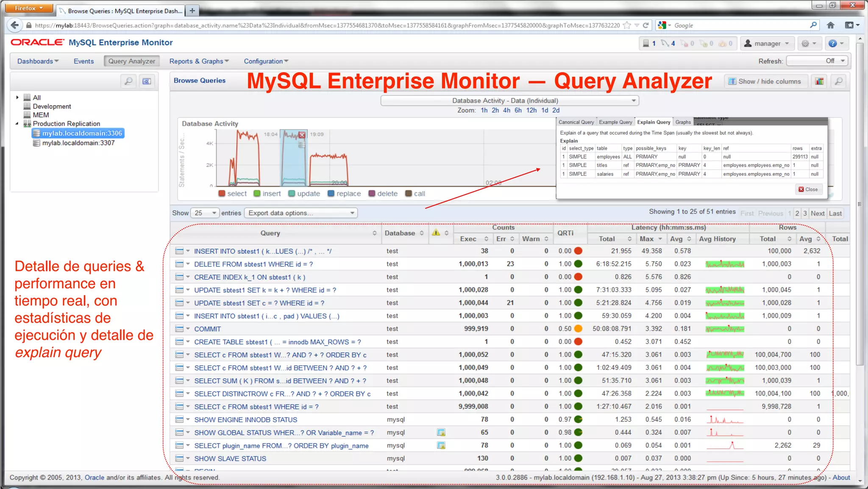Set graph zoom to 1h

point(484,110)
